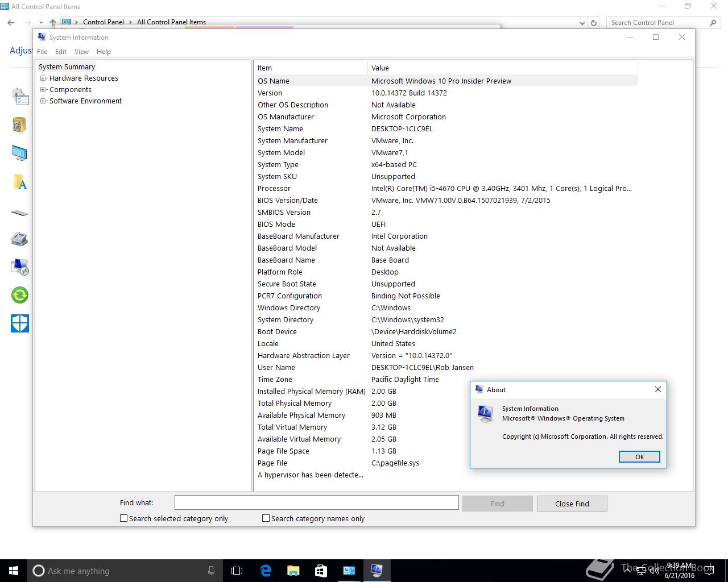Open the Help menu
This screenshot has height=582, width=728.
click(104, 52)
